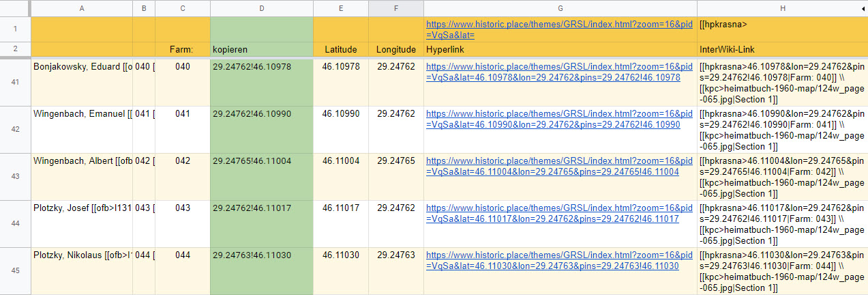Select column D header
This screenshot has width=868, height=295.
[x=262, y=8]
